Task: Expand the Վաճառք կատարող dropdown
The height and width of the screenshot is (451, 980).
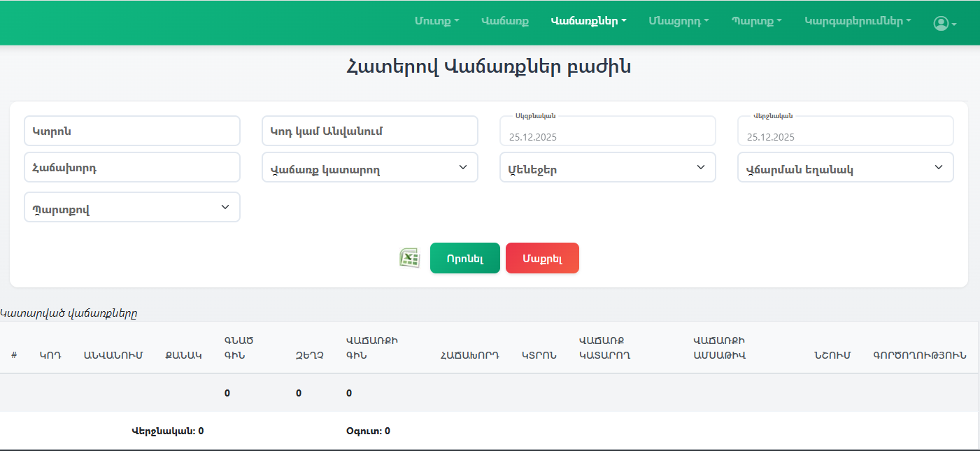Action: click(x=369, y=168)
